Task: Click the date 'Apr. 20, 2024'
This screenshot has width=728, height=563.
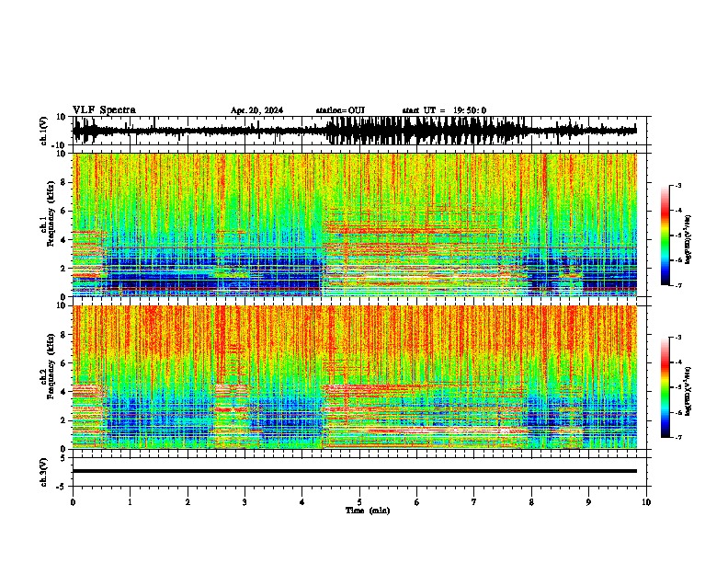Action: pos(256,110)
